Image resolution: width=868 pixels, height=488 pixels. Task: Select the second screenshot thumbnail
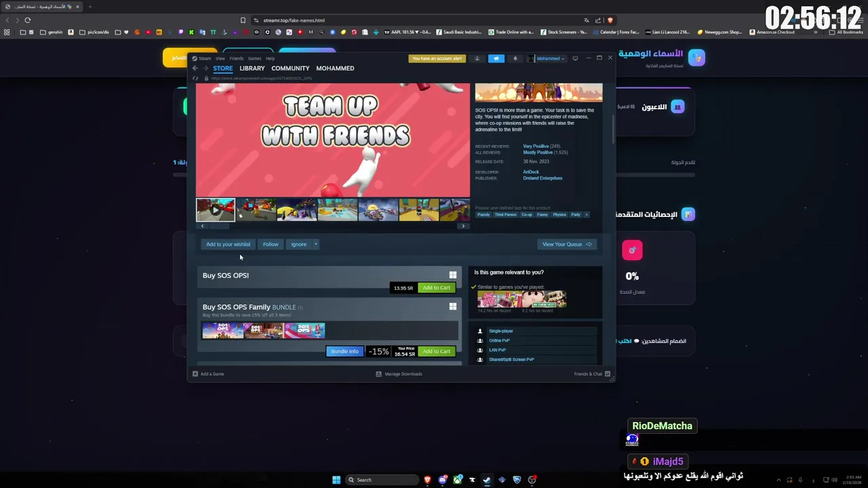pos(256,209)
